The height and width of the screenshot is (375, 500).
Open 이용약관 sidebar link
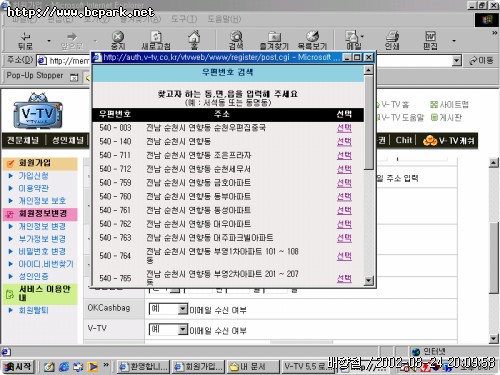point(33,188)
